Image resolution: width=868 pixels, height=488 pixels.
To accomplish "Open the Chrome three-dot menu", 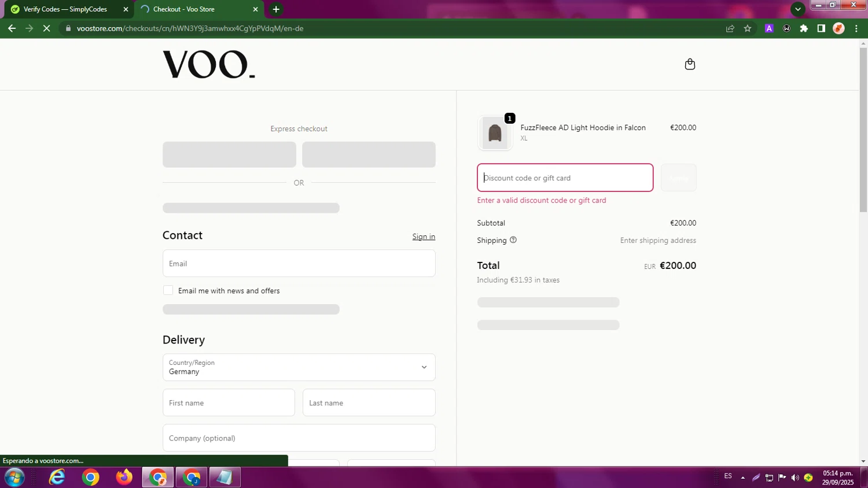I will point(856,28).
